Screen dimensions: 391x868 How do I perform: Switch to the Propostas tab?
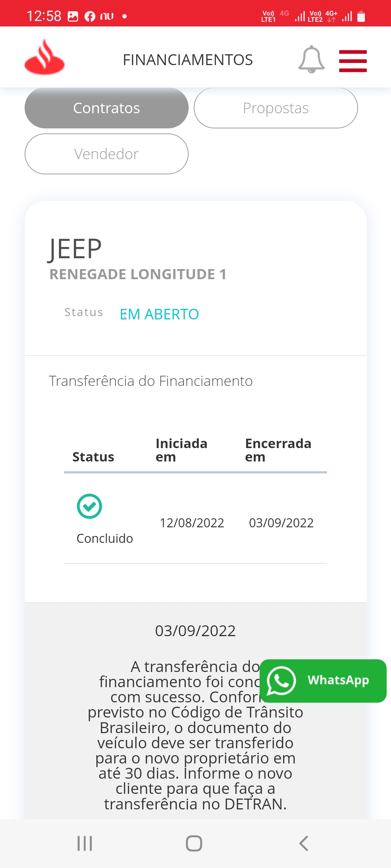[x=276, y=108]
